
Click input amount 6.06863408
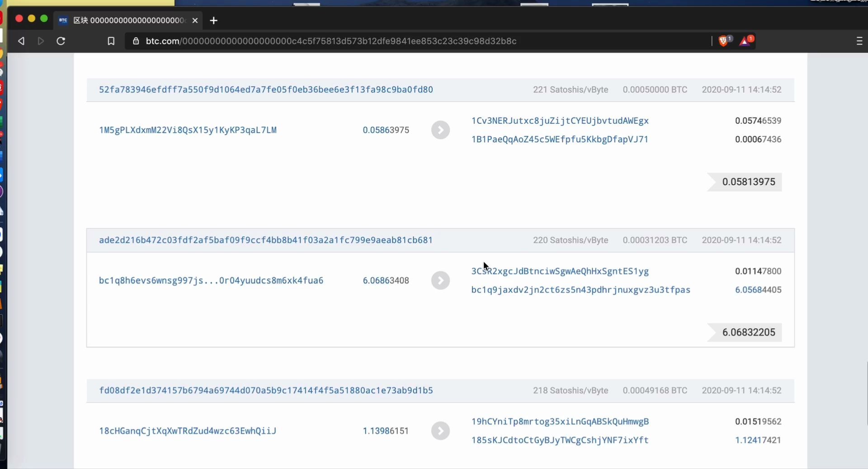[386, 281]
